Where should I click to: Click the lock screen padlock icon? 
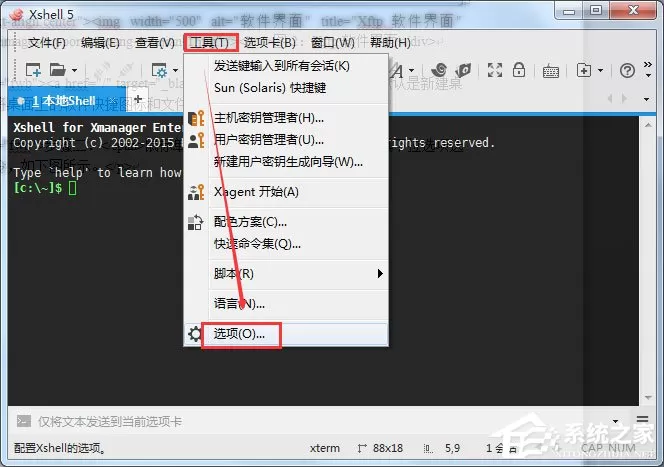[x=519, y=69]
